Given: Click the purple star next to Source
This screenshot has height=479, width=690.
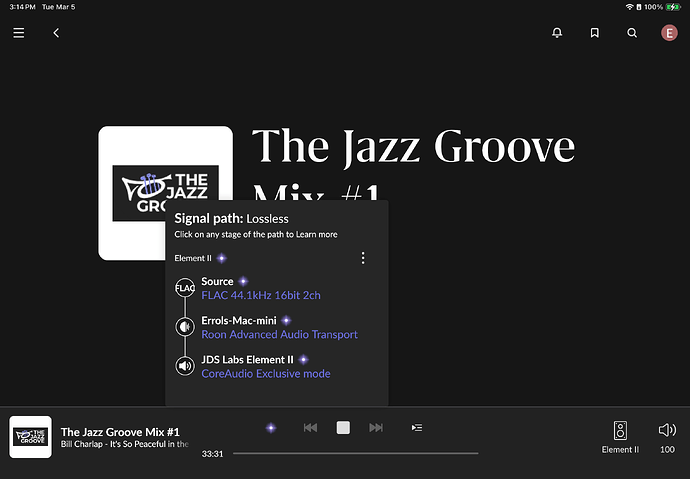Looking at the screenshot, I should 243,282.
